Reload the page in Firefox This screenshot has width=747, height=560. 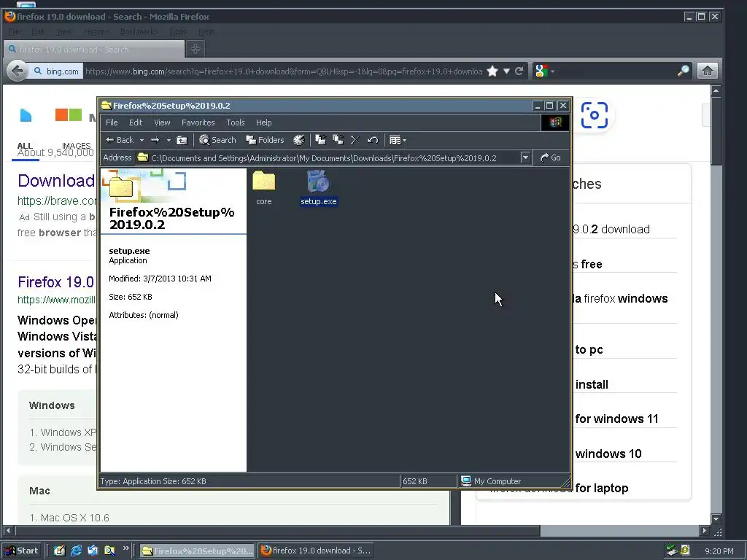tap(519, 71)
